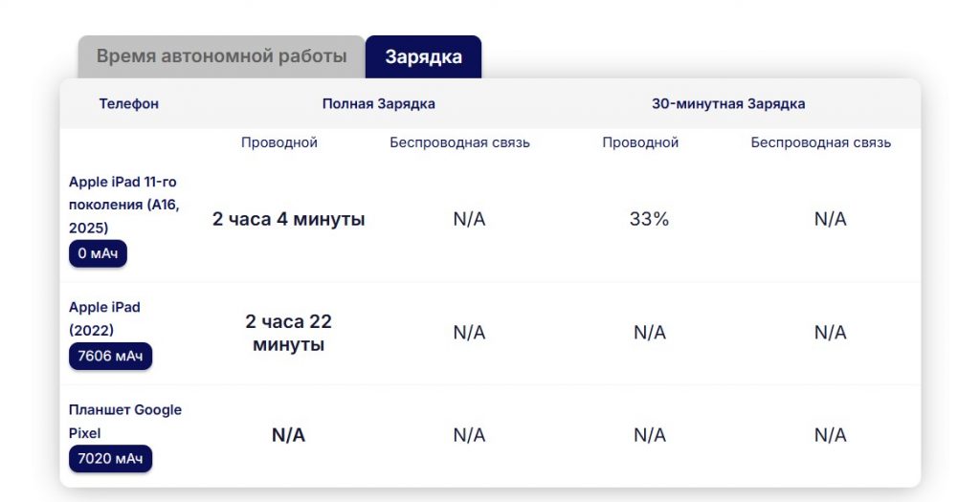
Task: Open Apple iPad 11-го поколения link
Action: [x=123, y=205]
